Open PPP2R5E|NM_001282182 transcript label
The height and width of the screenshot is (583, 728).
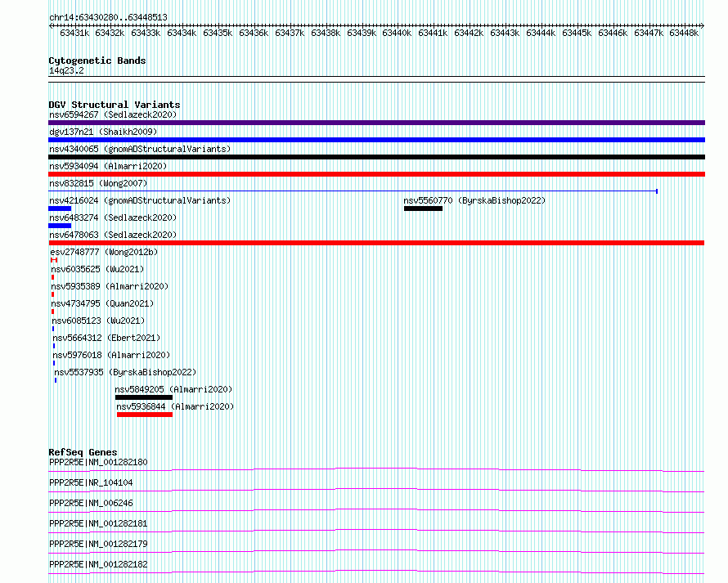(98, 564)
